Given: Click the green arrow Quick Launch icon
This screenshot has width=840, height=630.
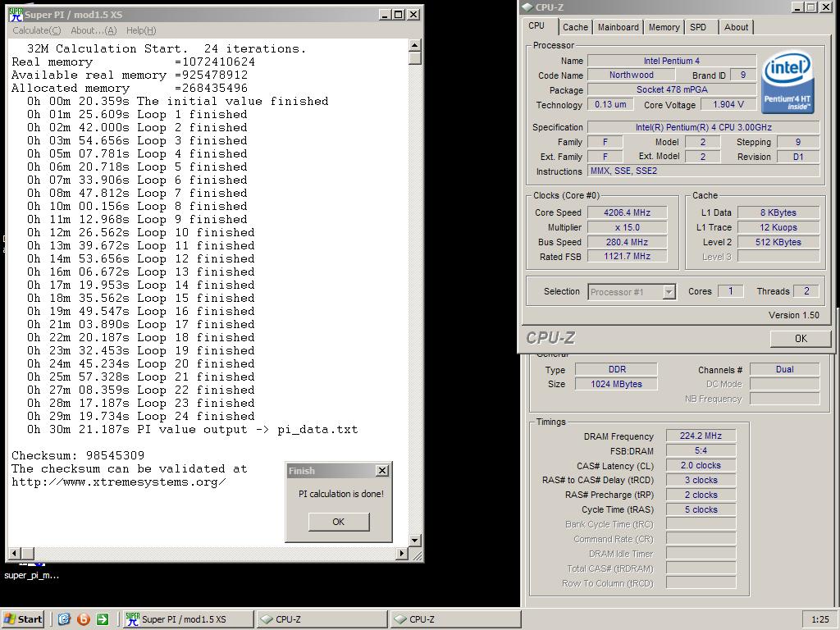Looking at the screenshot, I should [103, 619].
